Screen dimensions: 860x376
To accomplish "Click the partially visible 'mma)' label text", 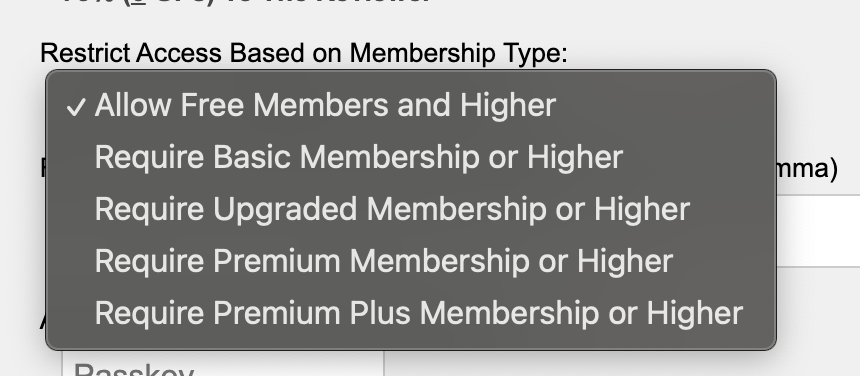I will pos(806,169).
